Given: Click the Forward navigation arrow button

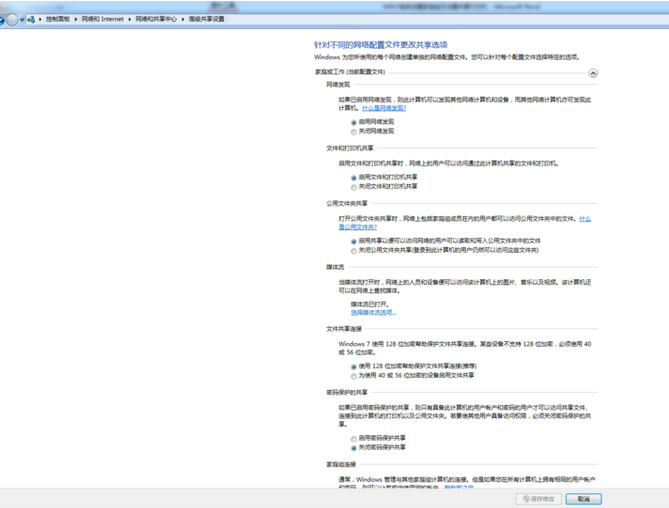Looking at the screenshot, I should coord(13,19).
